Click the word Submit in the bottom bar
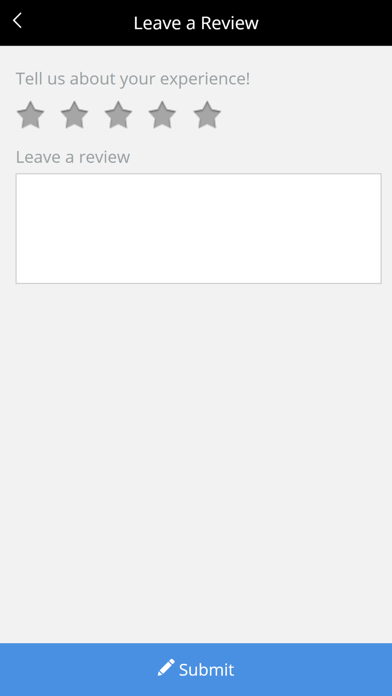This screenshot has height=696, width=392. (206, 670)
